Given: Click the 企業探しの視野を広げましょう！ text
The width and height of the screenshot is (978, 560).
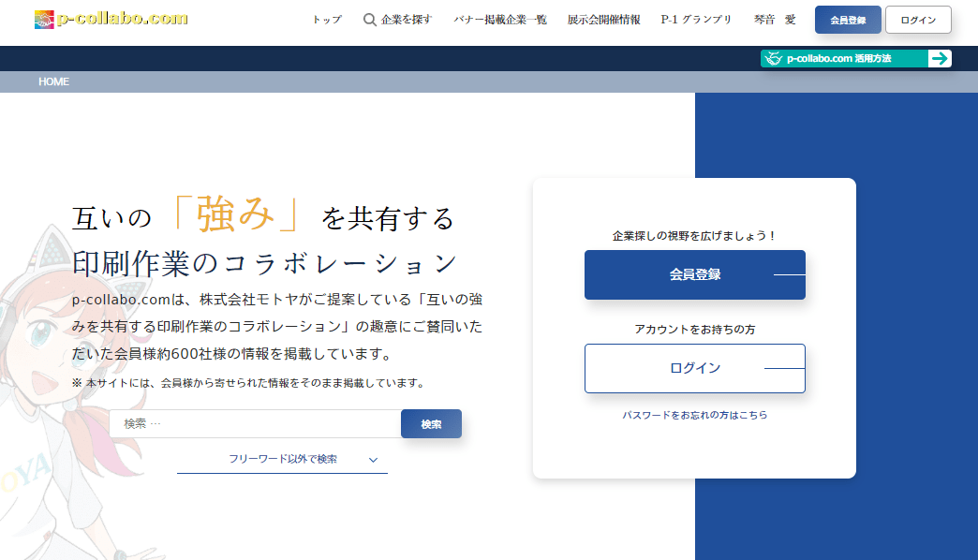Looking at the screenshot, I should point(694,236).
